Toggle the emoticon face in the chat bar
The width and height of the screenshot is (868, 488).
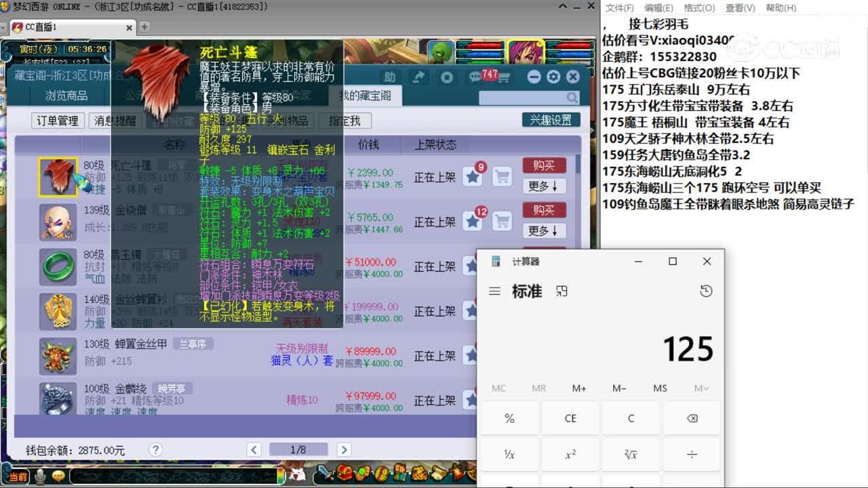coord(58,477)
